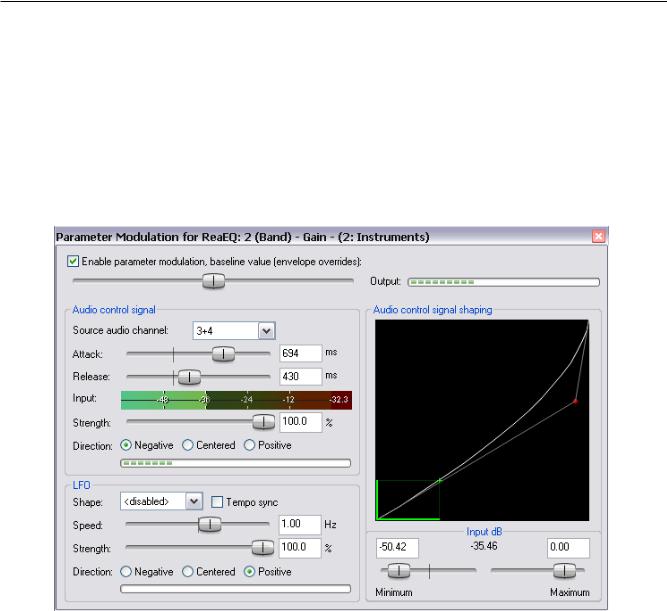
Task: Click the -35.46 input dB readout
Action: tap(484, 546)
